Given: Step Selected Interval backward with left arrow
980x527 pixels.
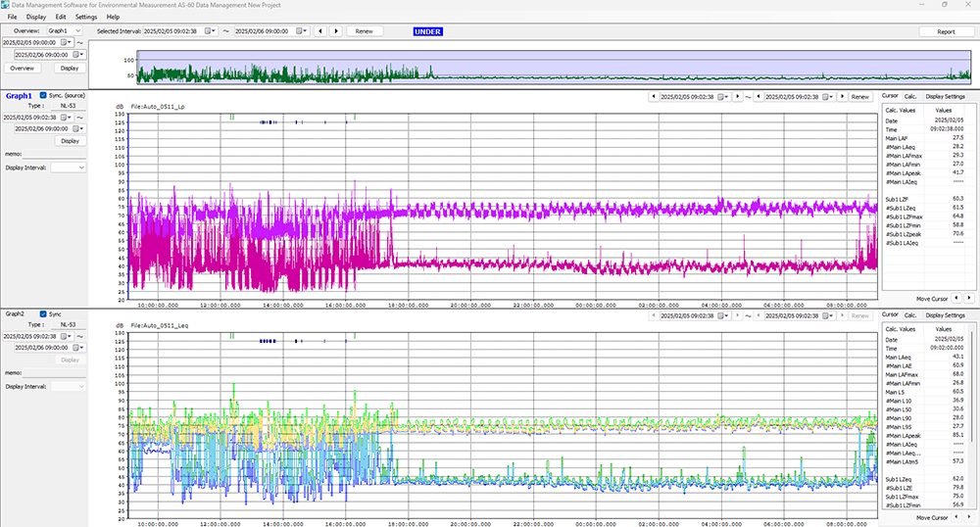Looking at the screenshot, I should [x=320, y=31].
